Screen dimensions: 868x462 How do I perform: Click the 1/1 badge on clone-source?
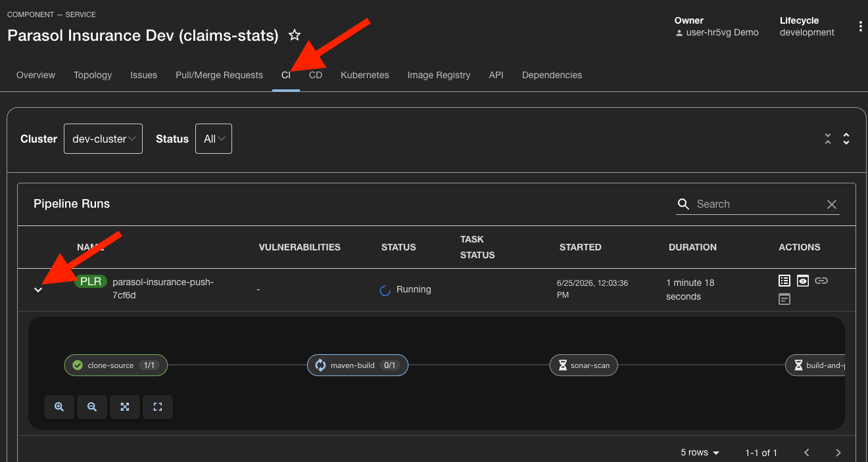coord(149,365)
